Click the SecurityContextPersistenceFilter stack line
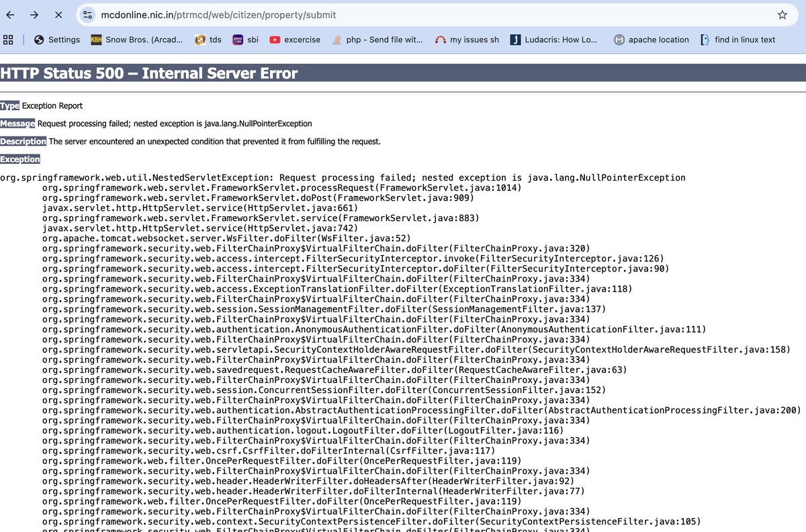This screenshot has width=806, height=532. [371, 521]
